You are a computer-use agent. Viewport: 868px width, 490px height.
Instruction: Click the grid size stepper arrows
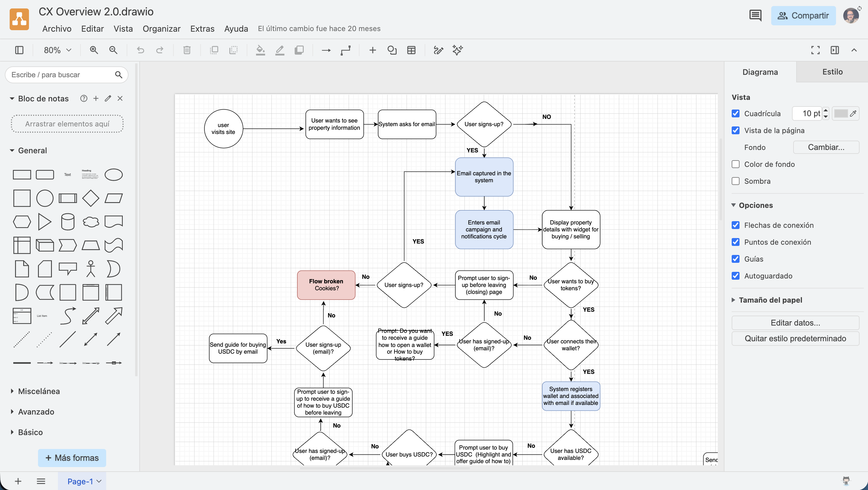click(x=825, y=113)
